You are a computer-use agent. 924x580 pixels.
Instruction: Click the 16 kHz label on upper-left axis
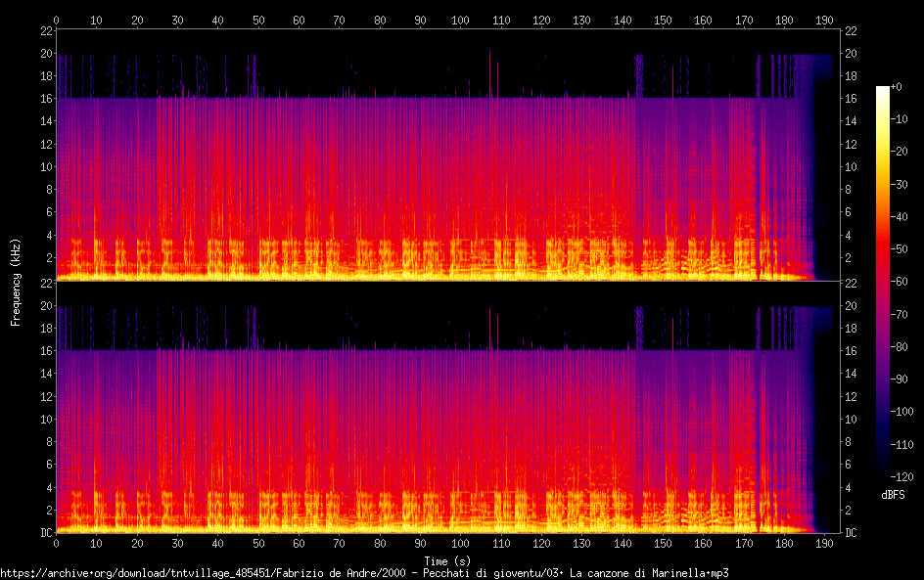(x=47, y=99)
